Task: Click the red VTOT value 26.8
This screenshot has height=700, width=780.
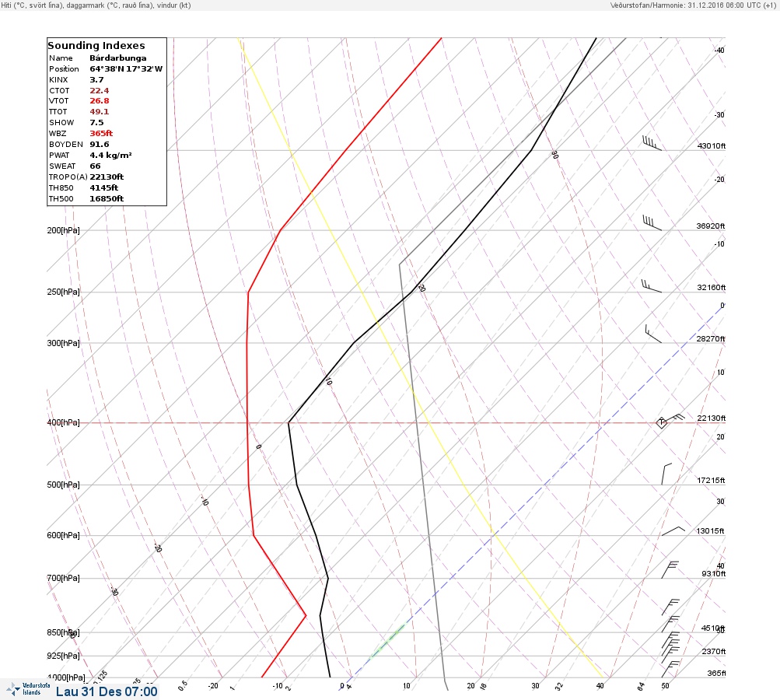Action: tap(99, 100)
